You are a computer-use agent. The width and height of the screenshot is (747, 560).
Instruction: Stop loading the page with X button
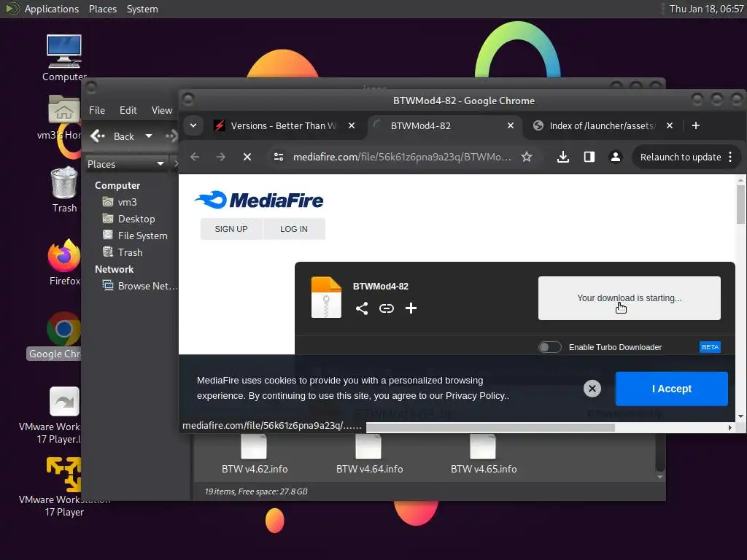(247, 157)
